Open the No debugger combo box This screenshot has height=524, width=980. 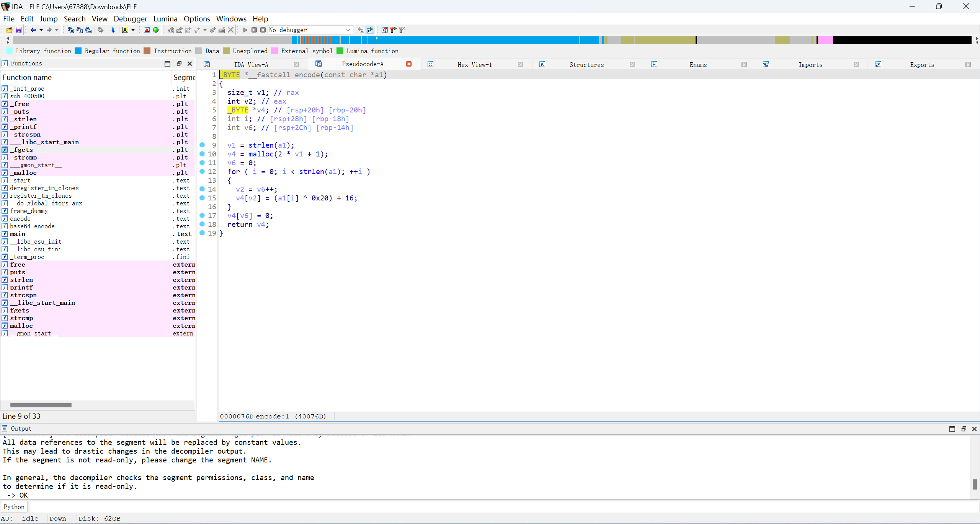310,30
